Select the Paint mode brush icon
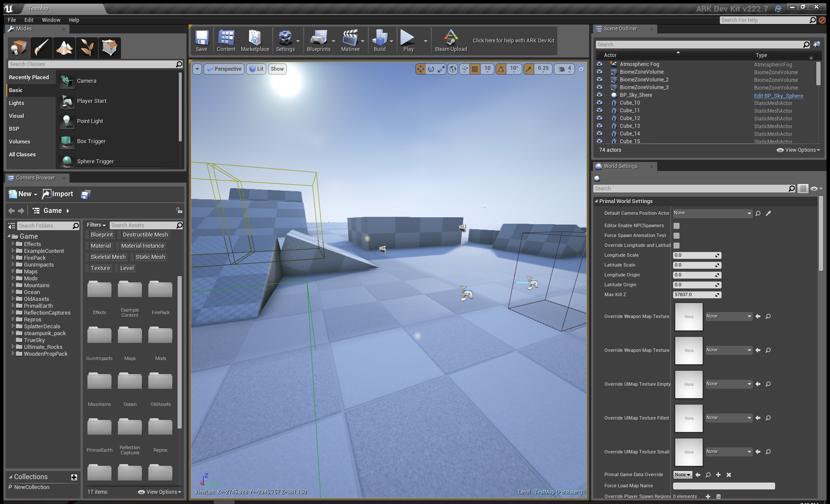830x504 pixels. pos(42,48)
